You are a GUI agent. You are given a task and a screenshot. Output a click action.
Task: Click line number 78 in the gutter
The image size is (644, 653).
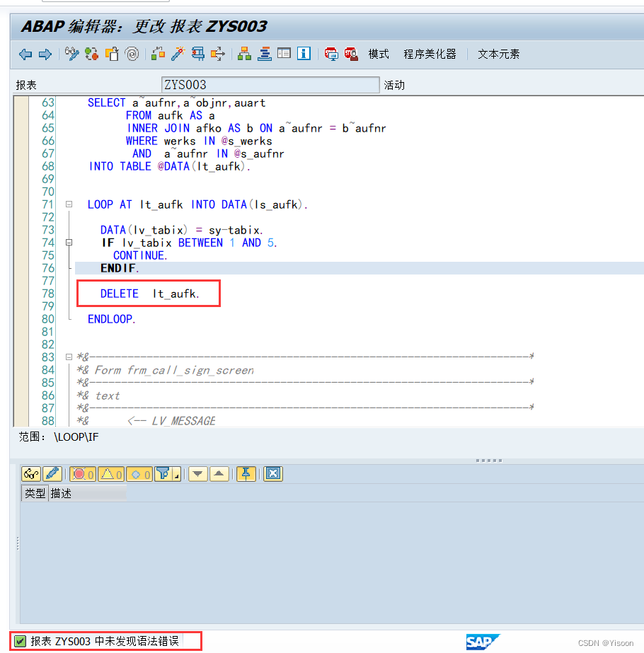coord(48,294)
